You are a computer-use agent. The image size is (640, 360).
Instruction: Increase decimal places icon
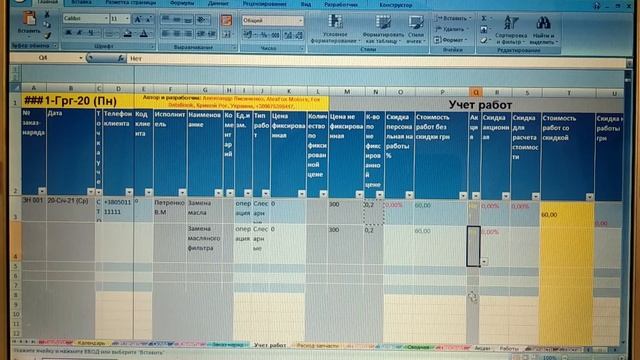tap(288, 36)
